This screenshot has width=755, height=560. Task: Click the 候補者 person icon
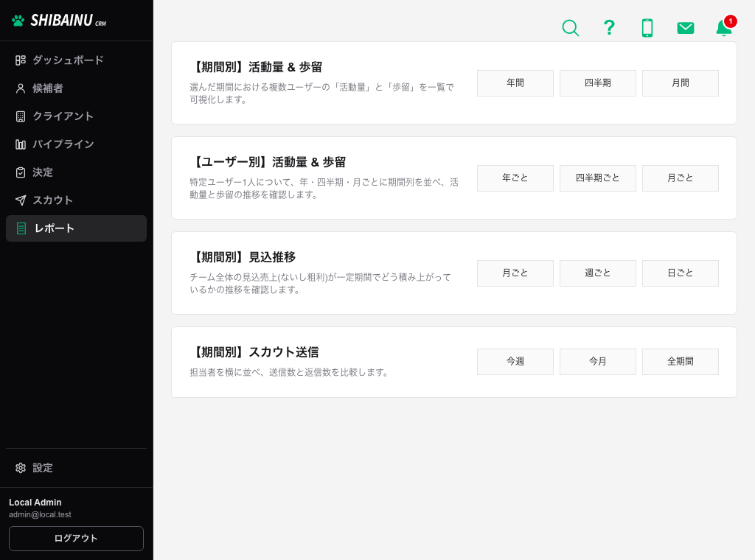point(20,88)
